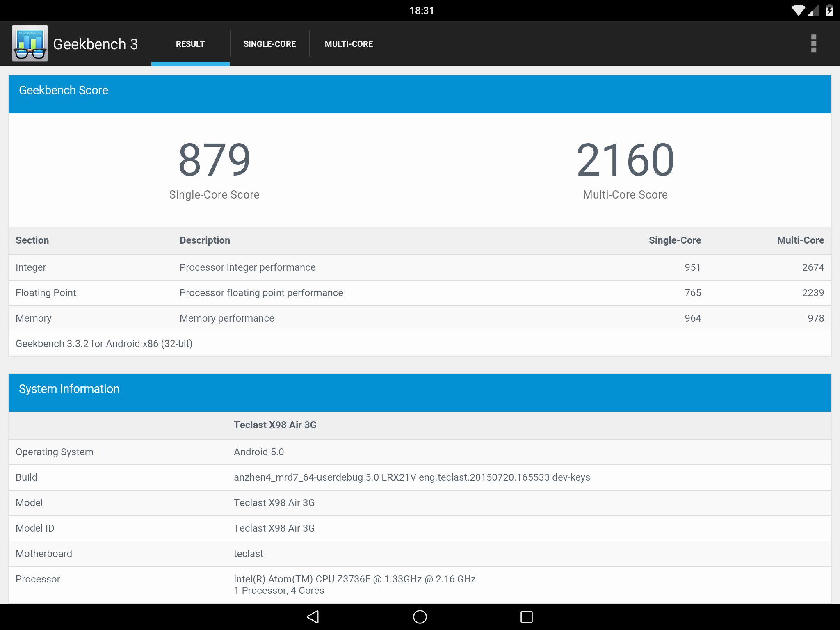Tap the System Information header
The image size is (840, 630).
(420, 393)
